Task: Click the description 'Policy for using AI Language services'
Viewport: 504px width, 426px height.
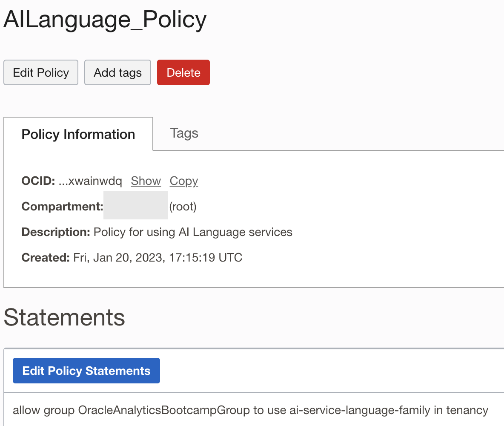Action: [193, 232]
